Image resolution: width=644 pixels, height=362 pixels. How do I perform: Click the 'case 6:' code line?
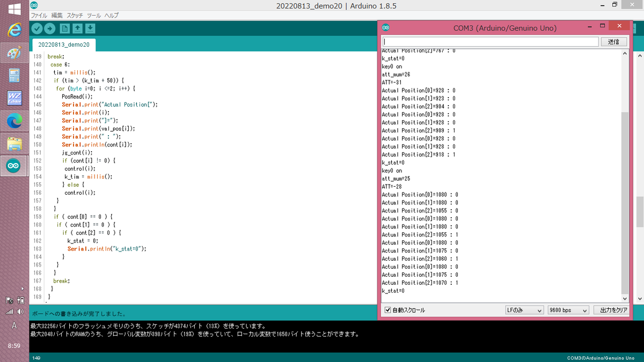tap(60, 64)
